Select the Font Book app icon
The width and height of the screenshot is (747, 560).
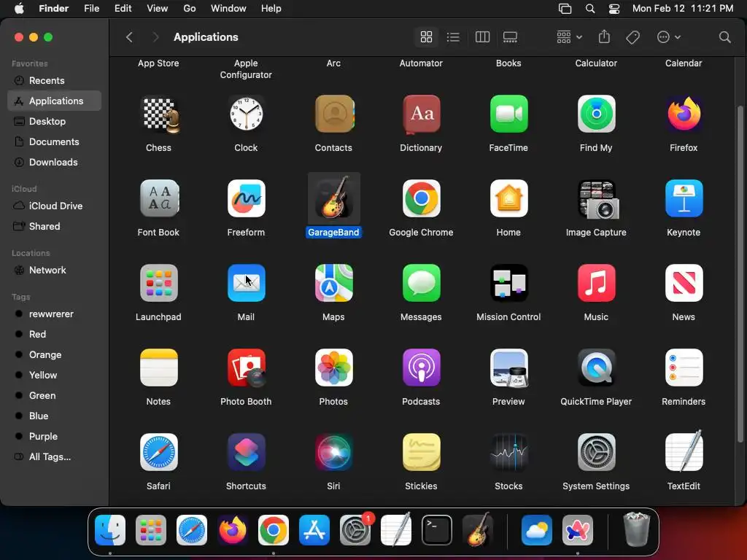(x=158, y=198)
